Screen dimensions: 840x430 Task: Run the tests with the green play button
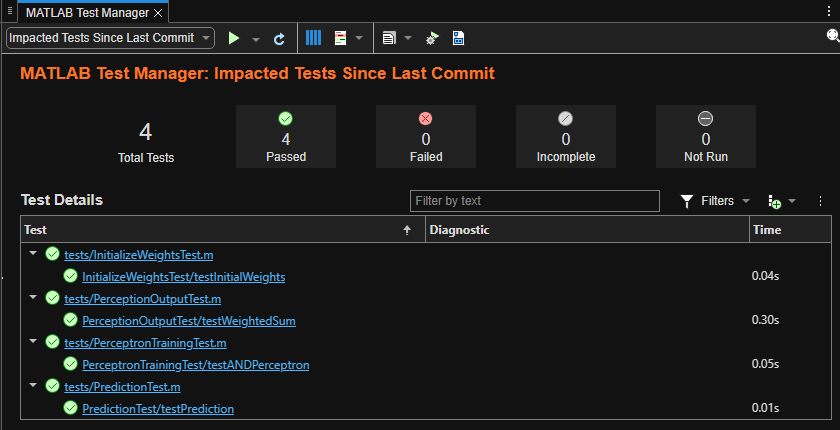pos(234,38)
